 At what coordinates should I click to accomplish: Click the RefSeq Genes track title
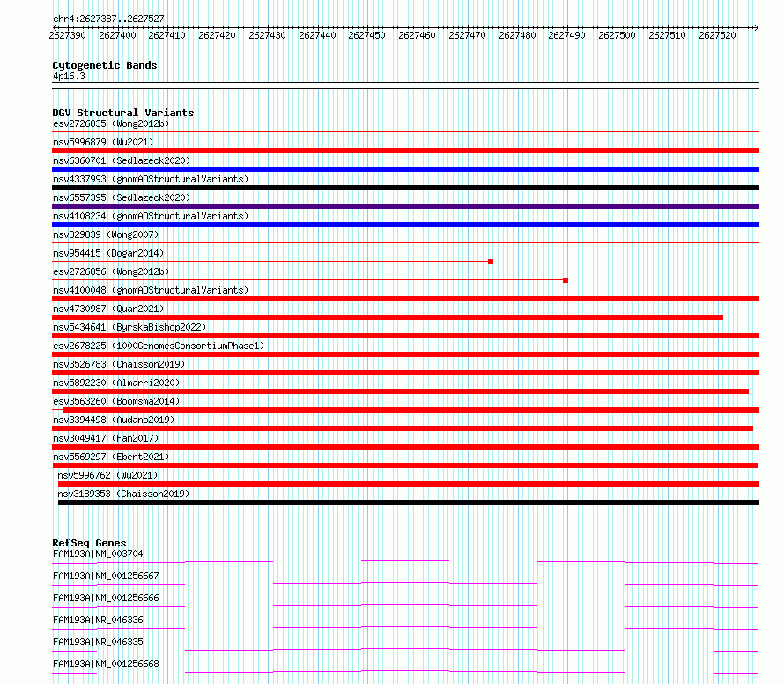pos(89,543)
